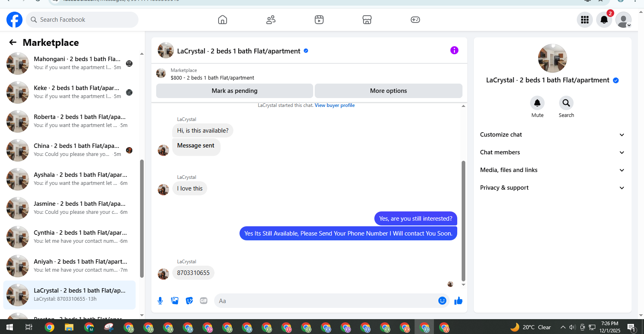
Task: Expand Media, files and links section
Action: click(x=552, y=170)
